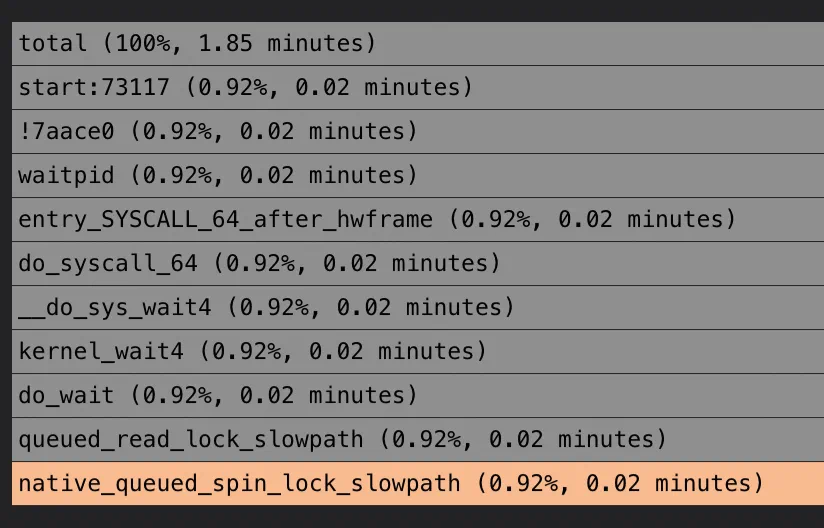Select the start:73117 stack frame
Image resolution: width=824 pixels, height=528 pixels.
coord(412,87)
